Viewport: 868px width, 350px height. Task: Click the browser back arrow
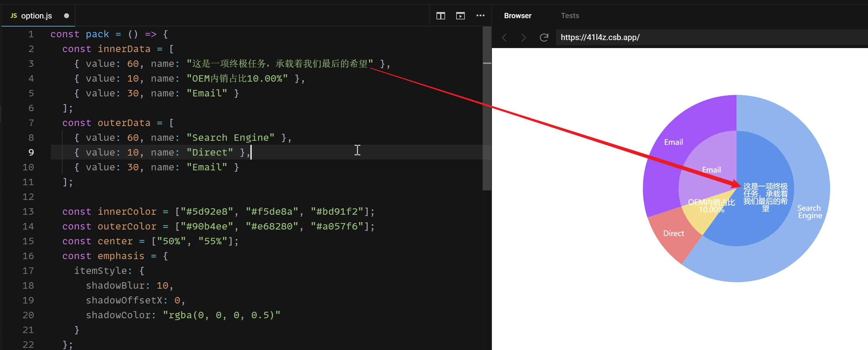click(x=505, y=37)
